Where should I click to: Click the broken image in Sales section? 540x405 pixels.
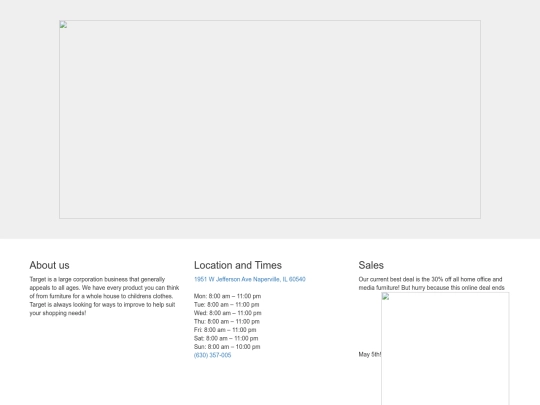pyautogui.click(x=445, y=349)
